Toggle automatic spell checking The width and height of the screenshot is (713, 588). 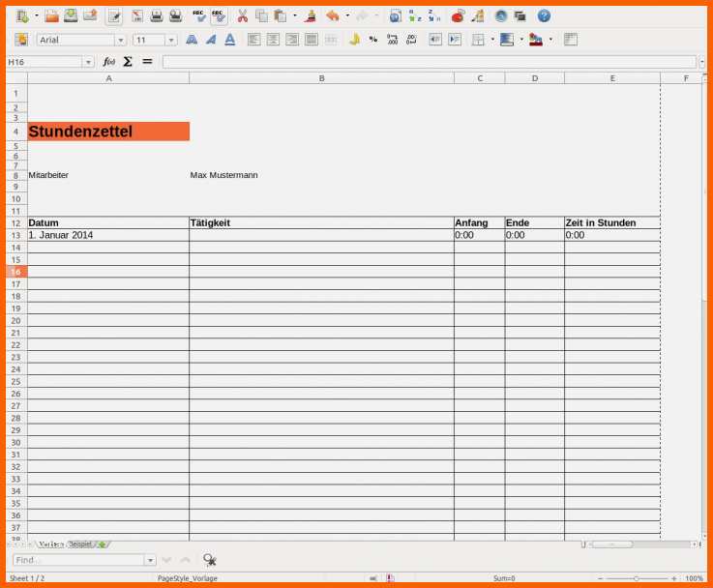[x=219, y=16]
